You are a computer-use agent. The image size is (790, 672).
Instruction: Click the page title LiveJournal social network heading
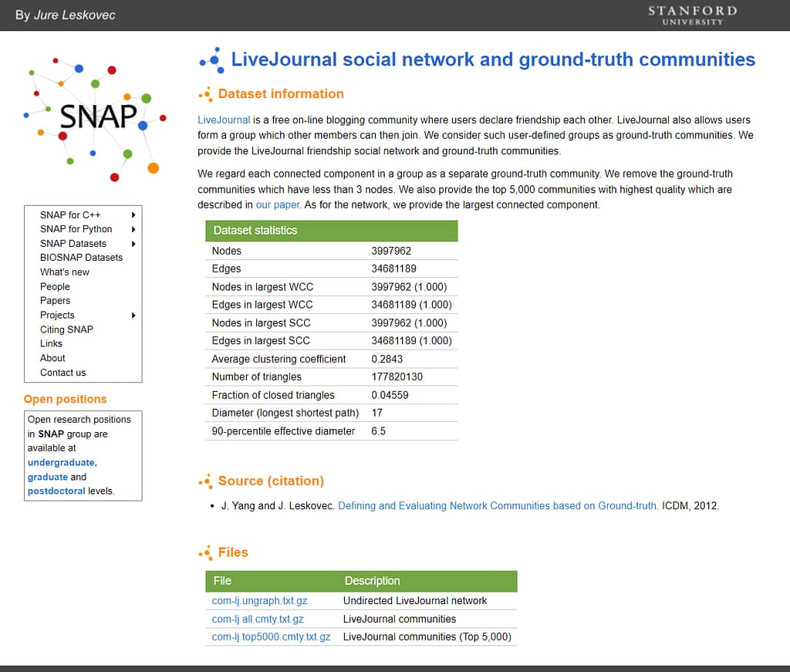point(493,59)
